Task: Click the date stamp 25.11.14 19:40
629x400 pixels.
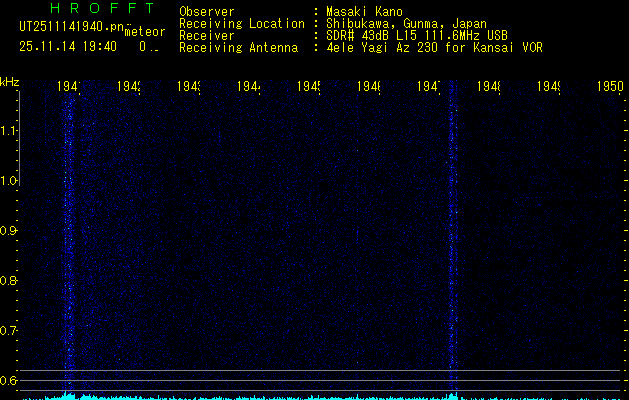Action: 68,47
